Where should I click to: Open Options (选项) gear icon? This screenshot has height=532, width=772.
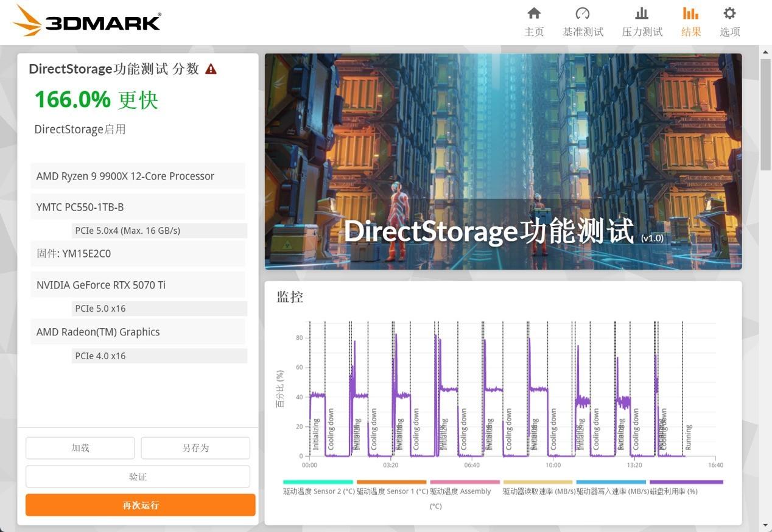(729, 13)
